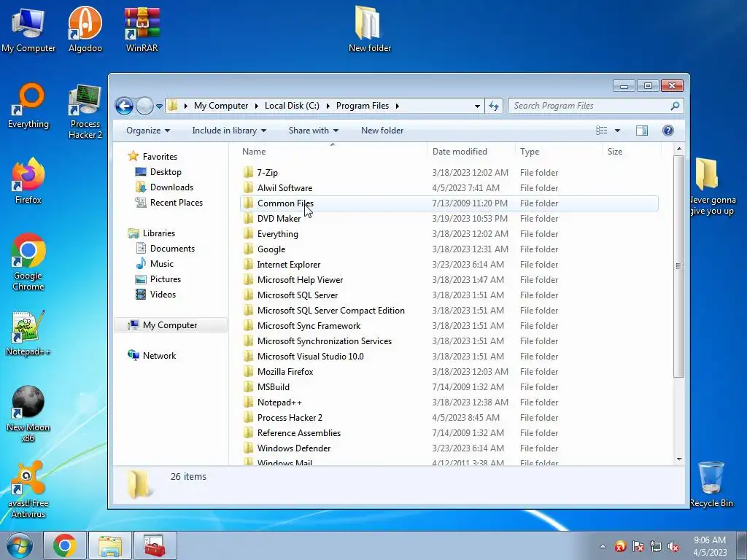The width and height of the screenshot is (747, 560).
Task: Open the Everything search shortcut
Action: click(x=28, y=106)
